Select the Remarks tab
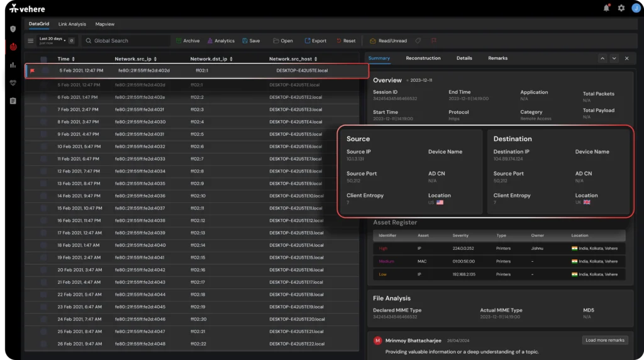This screenshot has height=360, width=644. point(498,59)
